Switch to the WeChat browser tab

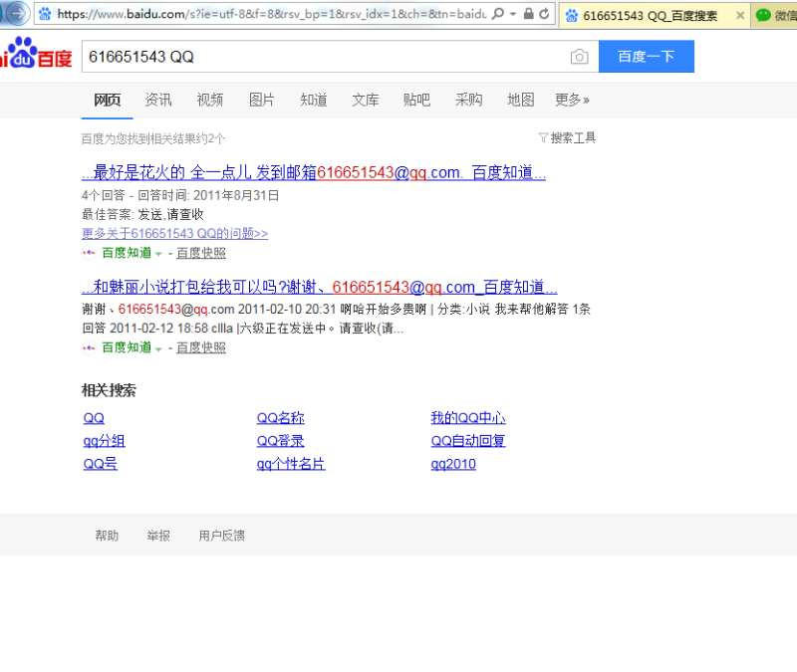(775, 16)
